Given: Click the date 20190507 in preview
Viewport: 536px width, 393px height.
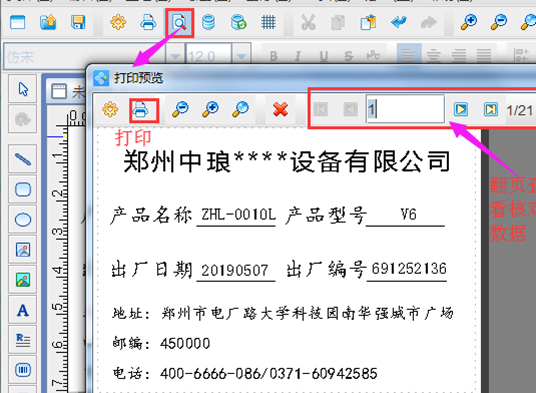Looking at the screenshot, I should (234, 271).
